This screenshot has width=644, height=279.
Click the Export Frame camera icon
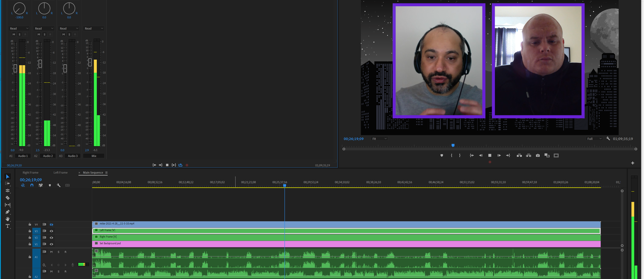tap(538, 155)
